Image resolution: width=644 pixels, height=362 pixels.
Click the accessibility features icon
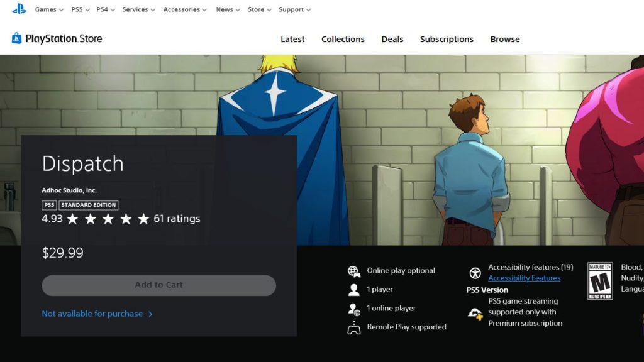click(x=475, y=273)
